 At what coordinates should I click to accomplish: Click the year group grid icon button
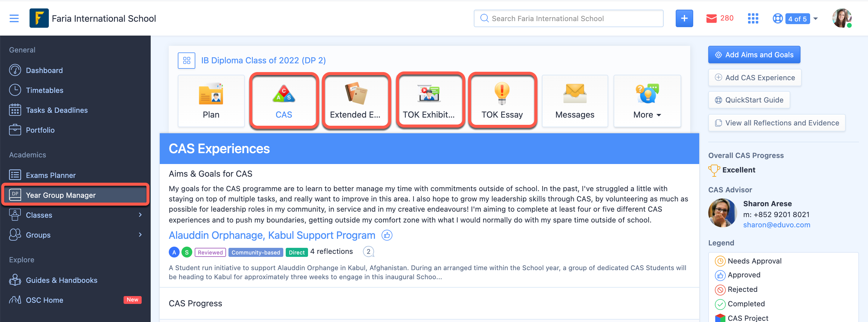(186, 60)
